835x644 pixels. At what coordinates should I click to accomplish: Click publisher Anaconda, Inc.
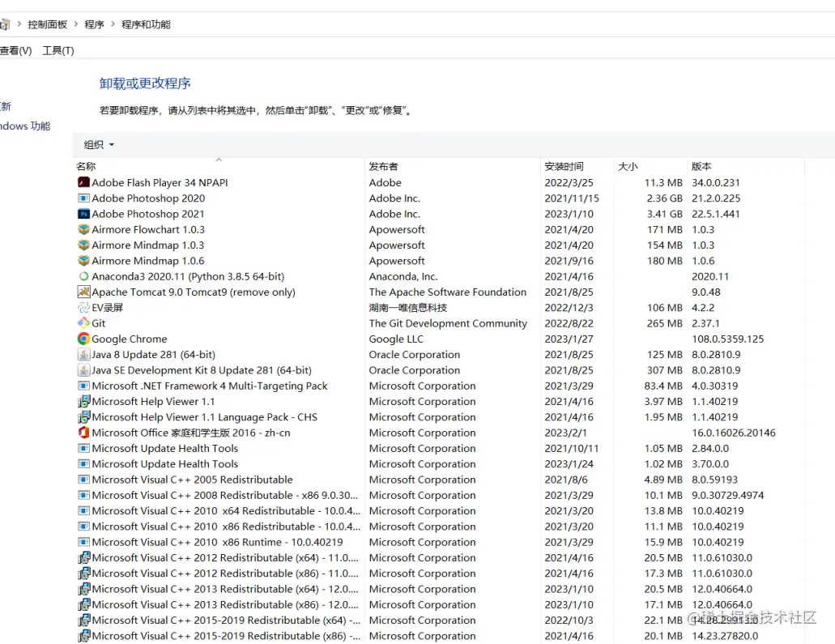(403, 276)
